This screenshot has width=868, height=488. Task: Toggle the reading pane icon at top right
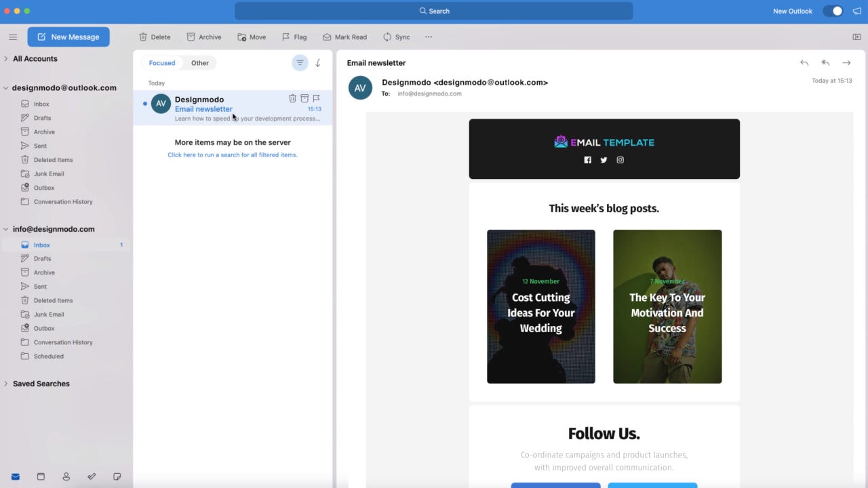click(856, 37)
